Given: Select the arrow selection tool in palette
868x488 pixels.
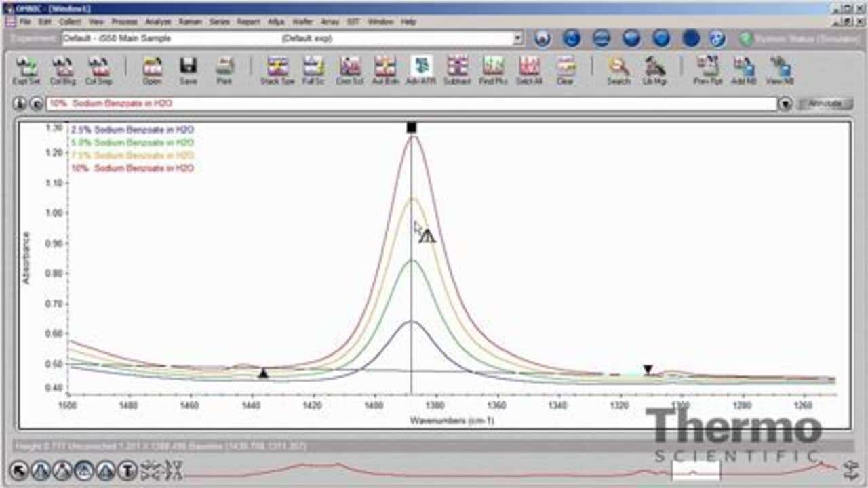Looking at the screenshot, I should [19, 470].
